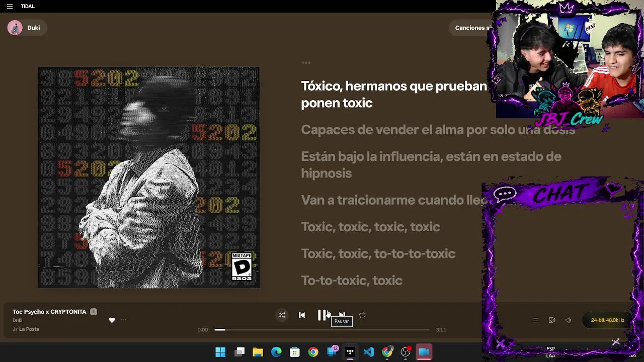Viewport: 644px width, 362px height.
Task: Open artist link Duki below song title
Action: coord(18,321)
